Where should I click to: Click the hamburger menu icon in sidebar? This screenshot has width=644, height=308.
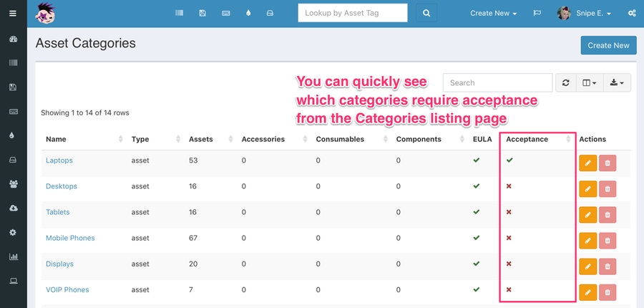coord(12,13)
